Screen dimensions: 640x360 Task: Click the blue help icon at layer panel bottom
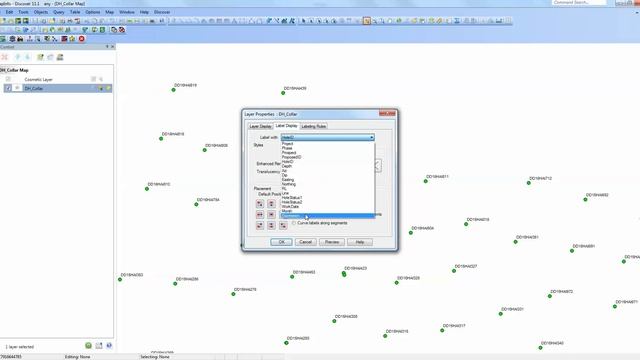[x=109, y=346]
